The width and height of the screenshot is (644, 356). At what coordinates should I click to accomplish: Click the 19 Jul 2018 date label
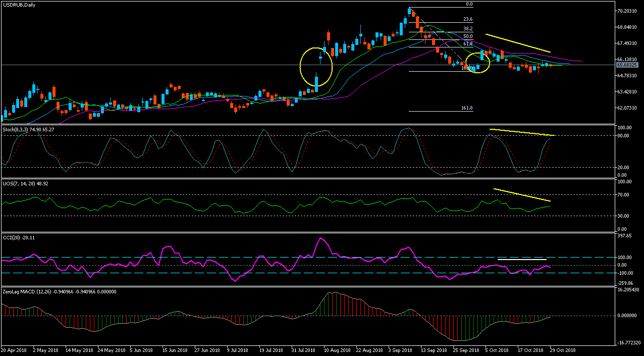[271, 349]
